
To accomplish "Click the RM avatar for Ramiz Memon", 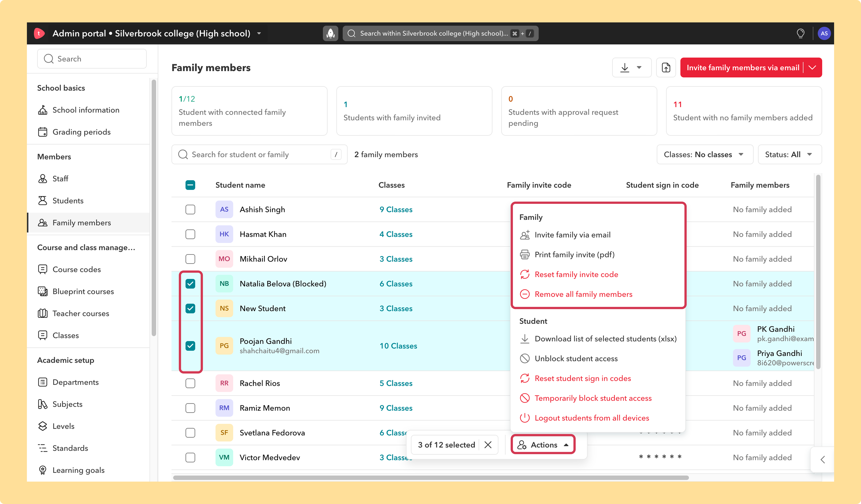I will point(224,408).
